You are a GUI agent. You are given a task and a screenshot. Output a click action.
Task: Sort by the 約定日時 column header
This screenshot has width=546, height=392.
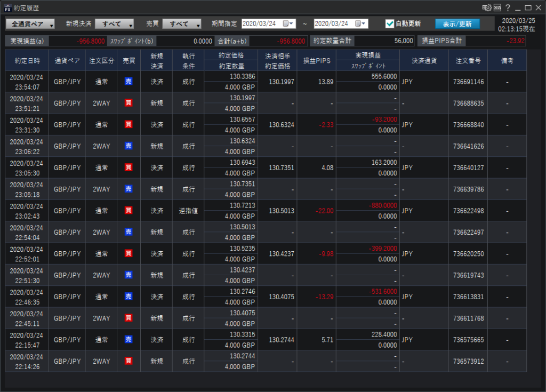tap(27, 61)
